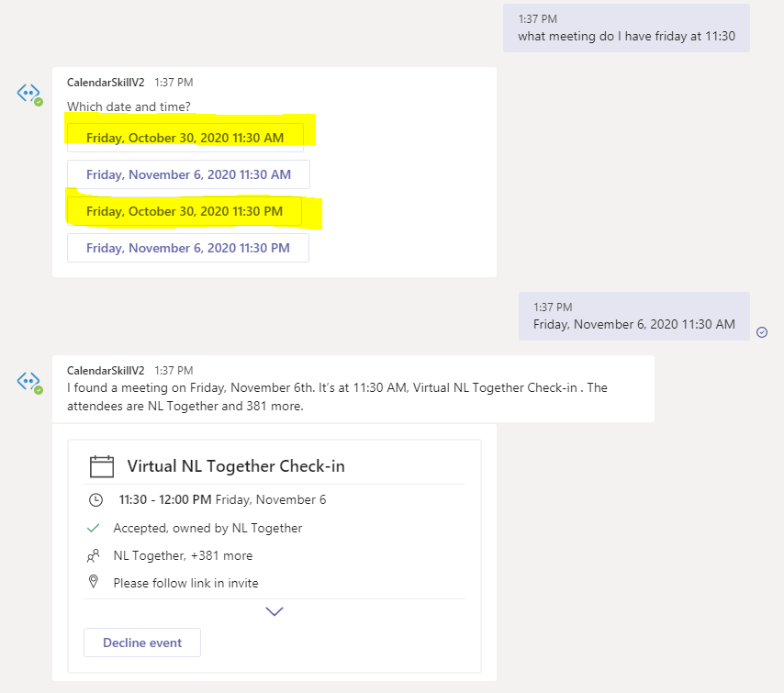
Task: Click the location pin icon on the event card
Action: [93, 582]
